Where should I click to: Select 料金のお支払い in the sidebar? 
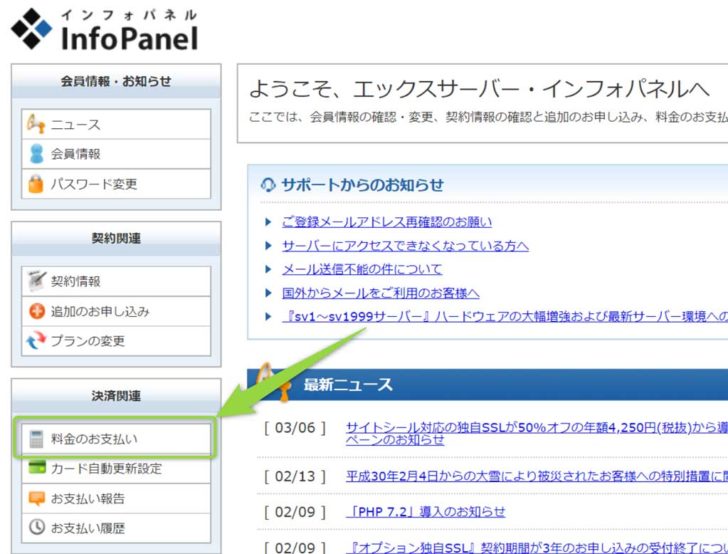(94, 439)
